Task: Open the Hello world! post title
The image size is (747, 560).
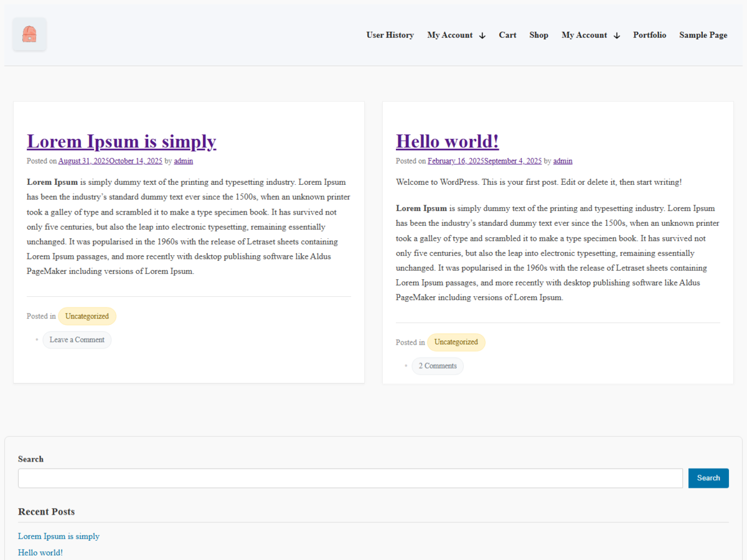Action: pos(447,141)
